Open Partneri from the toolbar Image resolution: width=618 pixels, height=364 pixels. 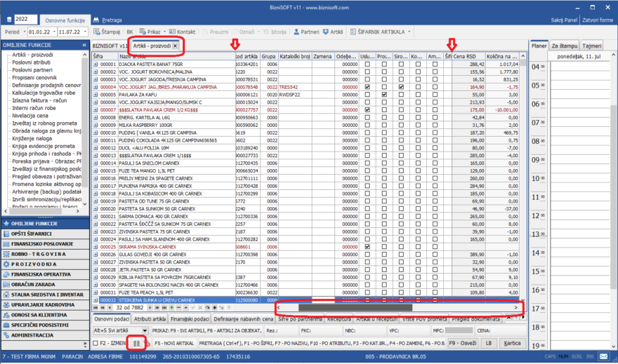[308, 32]
